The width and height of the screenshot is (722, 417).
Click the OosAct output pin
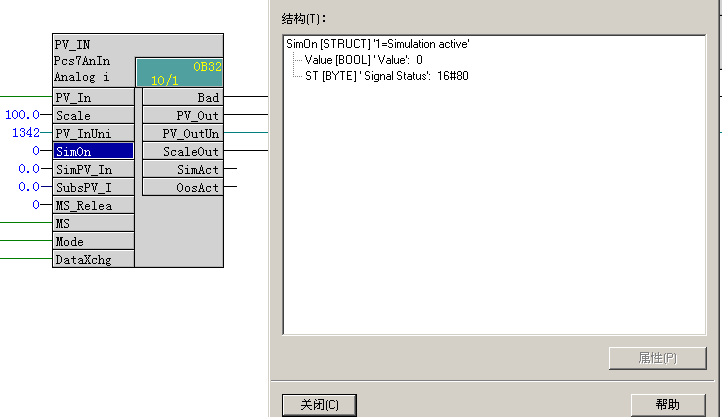[183, 187]
